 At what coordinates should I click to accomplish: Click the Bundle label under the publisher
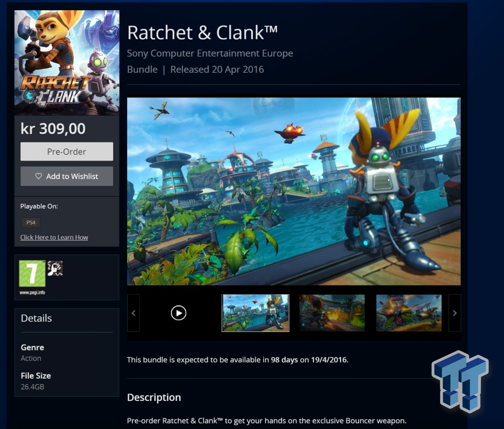point(143,69)
